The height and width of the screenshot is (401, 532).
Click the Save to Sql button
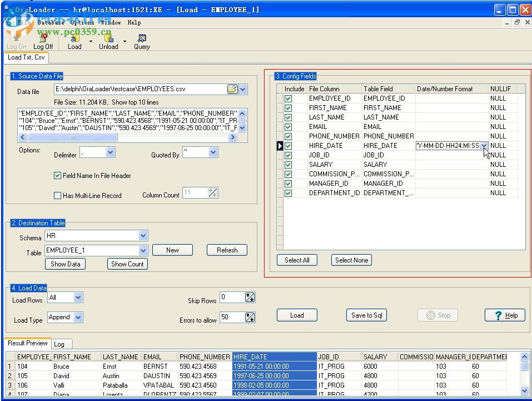366,315
